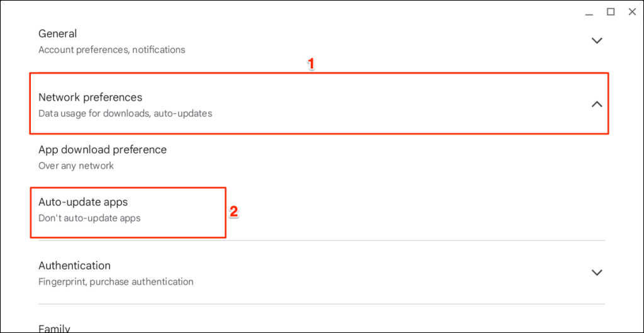Expand the General section chevron
This screenshot has width=644, height=333.
click(597, 41)
